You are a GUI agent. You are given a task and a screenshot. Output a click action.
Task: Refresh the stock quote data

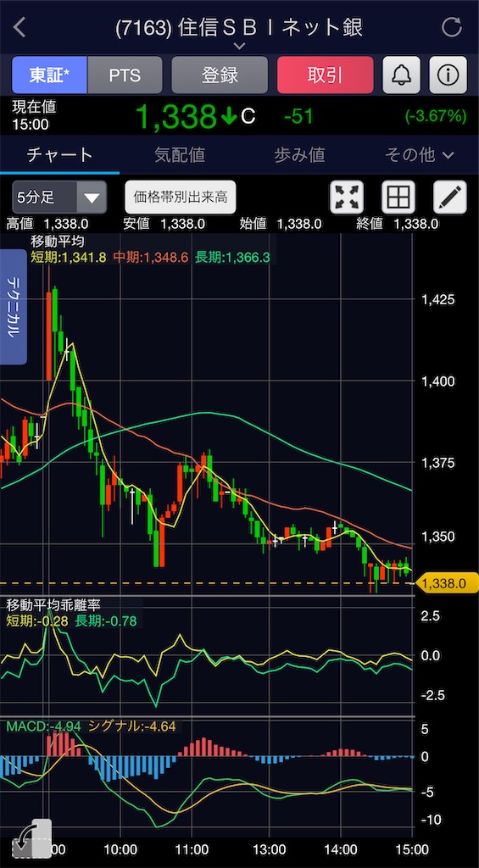coord(451,27)
